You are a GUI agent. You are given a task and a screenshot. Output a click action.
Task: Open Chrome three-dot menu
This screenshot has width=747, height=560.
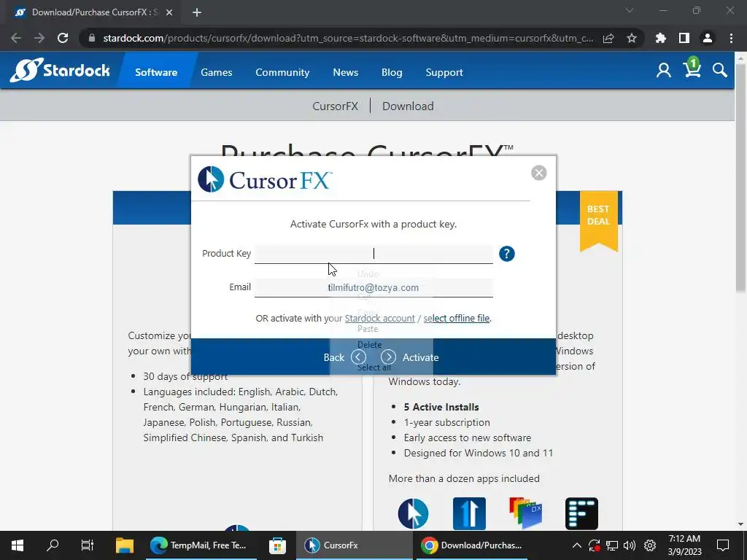[x=731, y=38]
